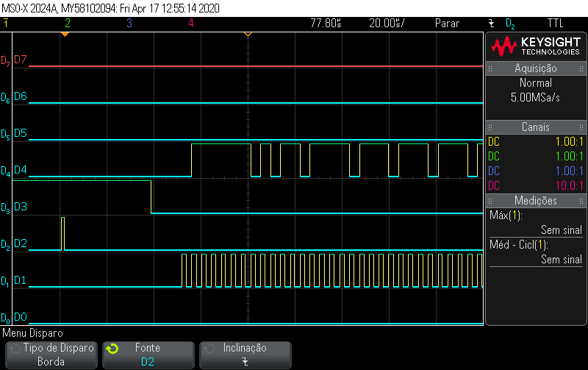Click the center time reference marker
Image resolution: width=588 pixels, height=370 pixels.
tap(248, 34)
